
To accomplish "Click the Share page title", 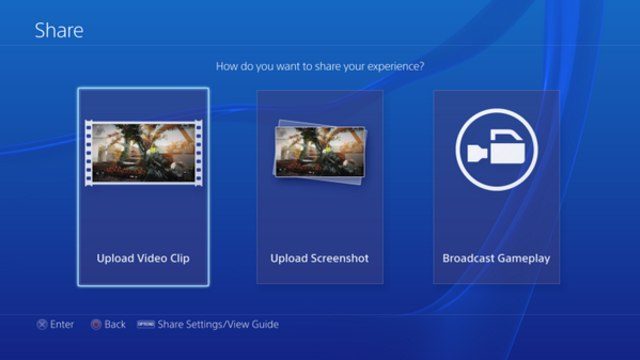I will (x=59, y=30).
